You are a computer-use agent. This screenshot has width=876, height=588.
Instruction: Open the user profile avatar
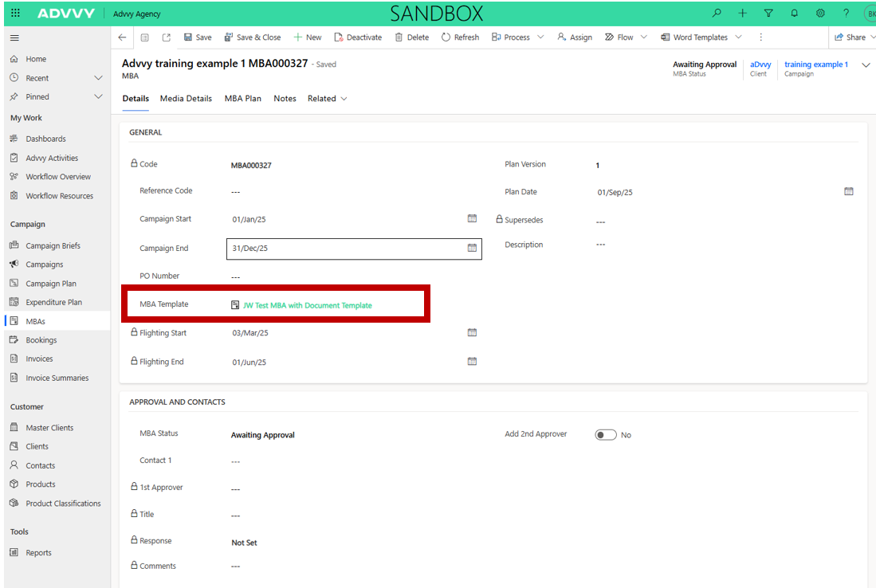[870, 14]
